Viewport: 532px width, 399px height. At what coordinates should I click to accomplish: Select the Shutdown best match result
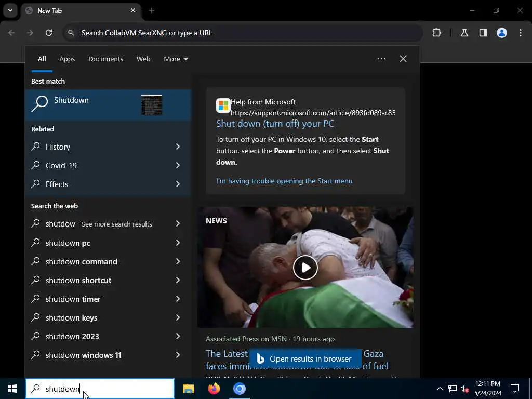click(109, 105)
